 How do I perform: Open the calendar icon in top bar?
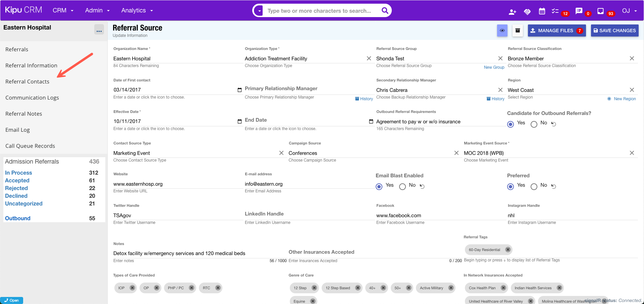pos(542,11)
